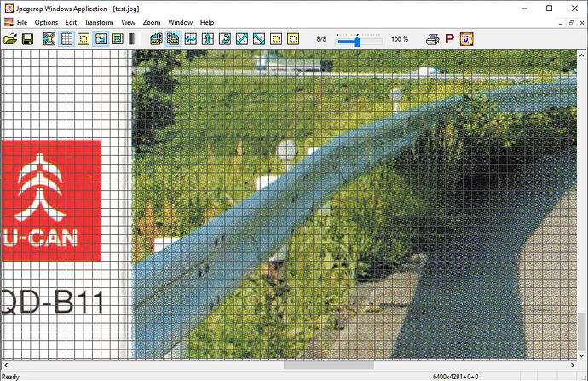Open a file with the folder icon

[10, 39]
